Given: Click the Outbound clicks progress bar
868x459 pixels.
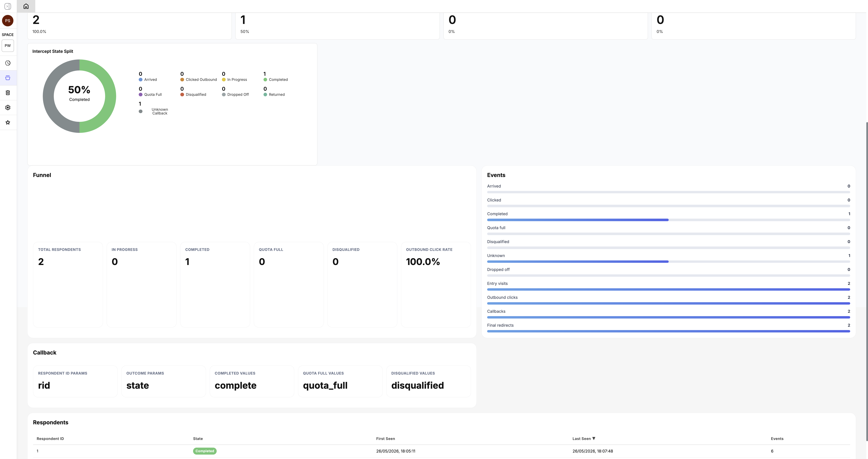Looking at the screenshot, I should tap(668, 304).
